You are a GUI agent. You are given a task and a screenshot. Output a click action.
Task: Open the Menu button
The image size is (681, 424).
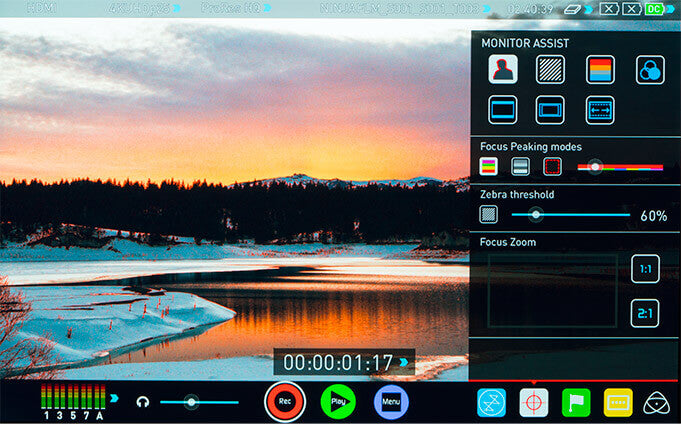(391, 402)
